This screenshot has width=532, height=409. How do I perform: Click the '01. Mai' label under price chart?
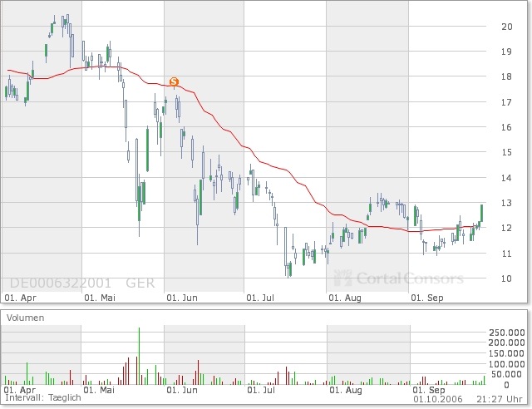(x=100, y=298)
